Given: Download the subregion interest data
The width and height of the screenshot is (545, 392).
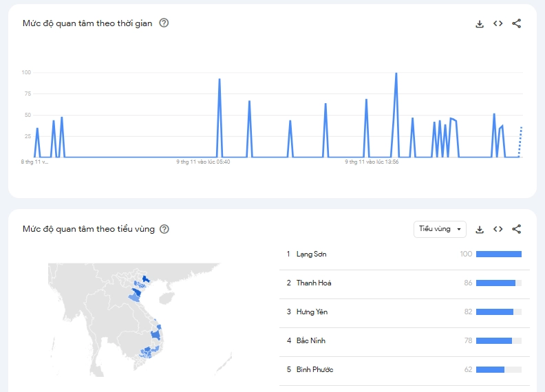Looking at the screenshot, I should pos(480,229).
